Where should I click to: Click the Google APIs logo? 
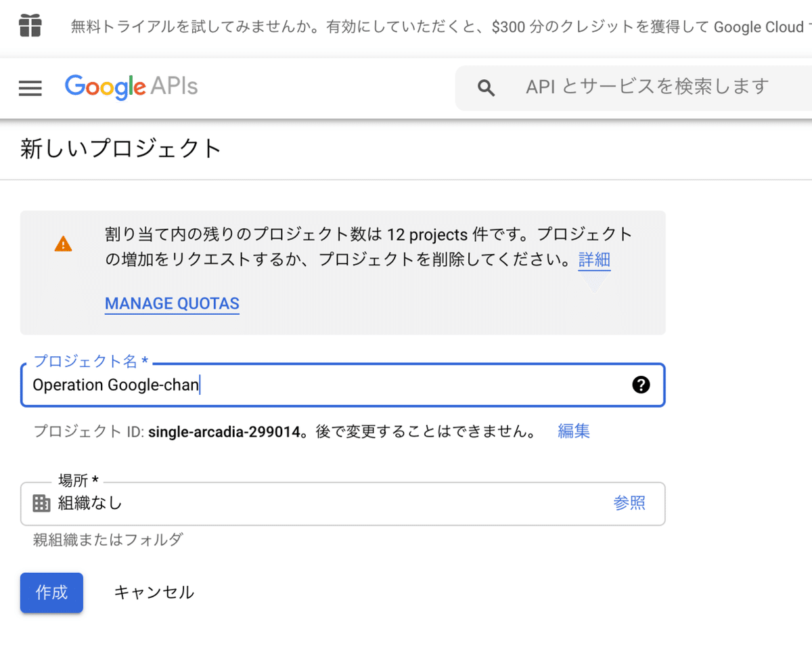(x=131, y=87)
